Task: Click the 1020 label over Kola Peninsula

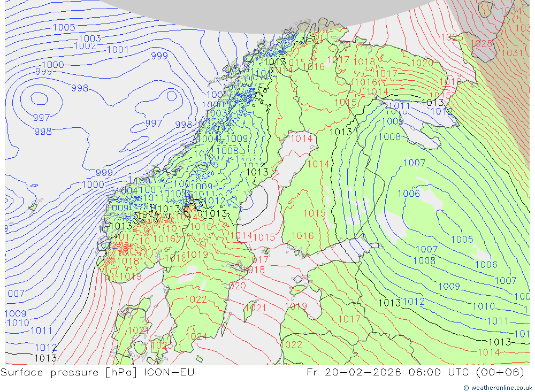Action: (422, 63)
